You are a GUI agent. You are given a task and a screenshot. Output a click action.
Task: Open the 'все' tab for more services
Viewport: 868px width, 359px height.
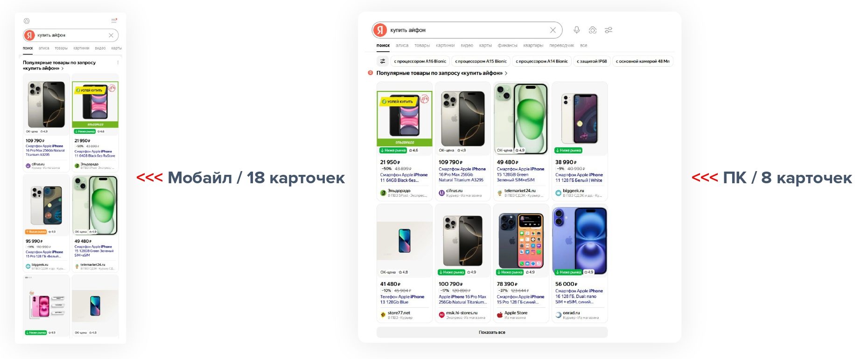[584, 46]
